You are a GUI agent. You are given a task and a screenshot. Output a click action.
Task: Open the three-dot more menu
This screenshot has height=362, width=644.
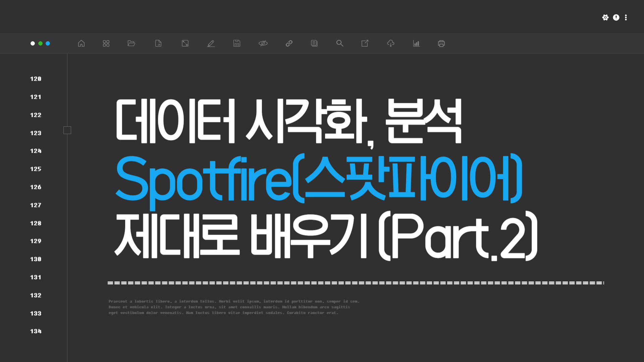coord(626,17)
